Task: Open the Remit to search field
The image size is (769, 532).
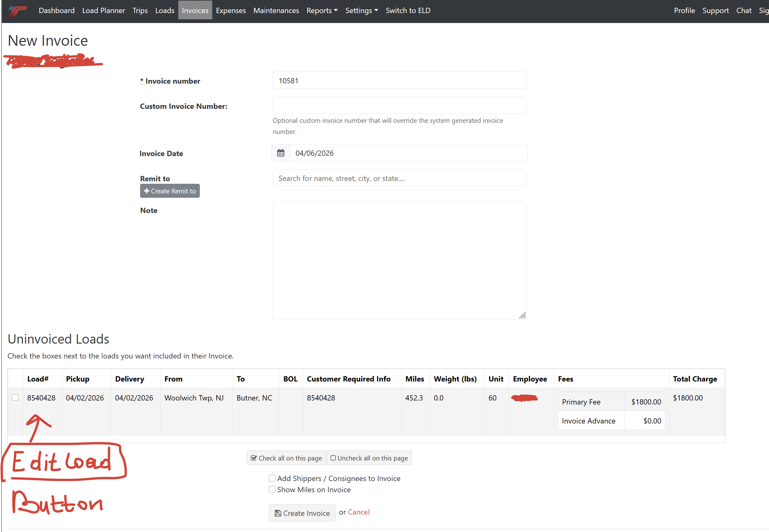Action: (399, 178)
